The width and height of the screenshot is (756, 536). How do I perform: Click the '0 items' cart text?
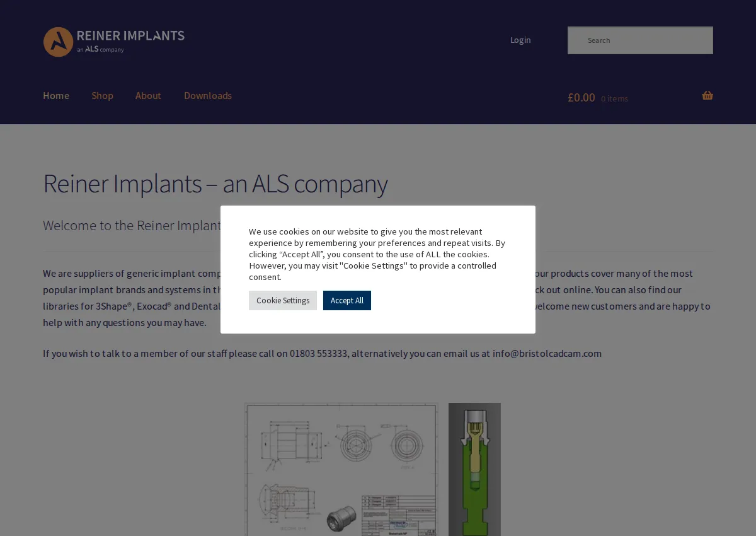pos(614,98)
